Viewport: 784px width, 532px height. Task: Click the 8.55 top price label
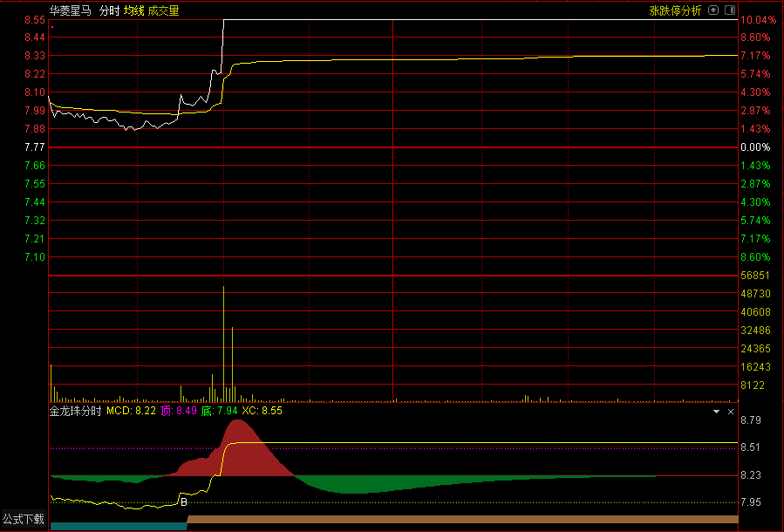coord(35,20)
